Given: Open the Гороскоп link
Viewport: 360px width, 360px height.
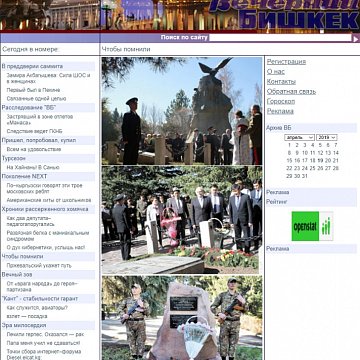Looking at the screenshot, I should pos(281,101).
